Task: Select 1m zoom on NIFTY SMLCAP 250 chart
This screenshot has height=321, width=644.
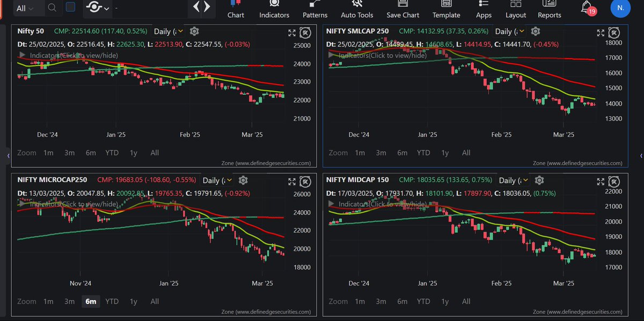Action: pos(360,153)
